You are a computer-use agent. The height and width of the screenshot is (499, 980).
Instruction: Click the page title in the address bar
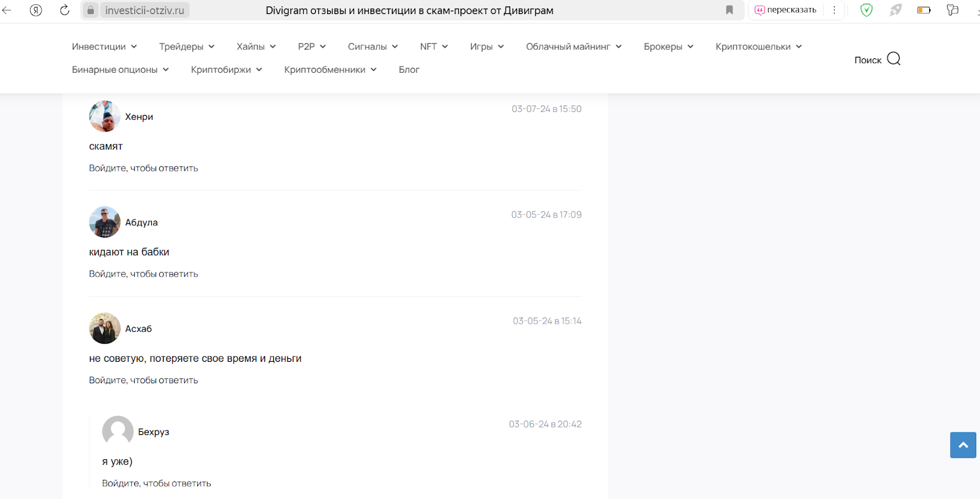(x=409, y=10)
